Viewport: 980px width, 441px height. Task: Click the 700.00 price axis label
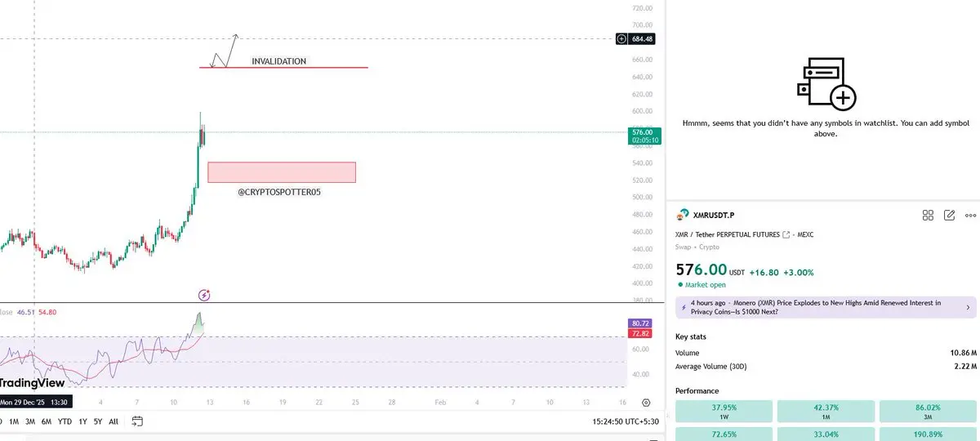pos(643,25)
